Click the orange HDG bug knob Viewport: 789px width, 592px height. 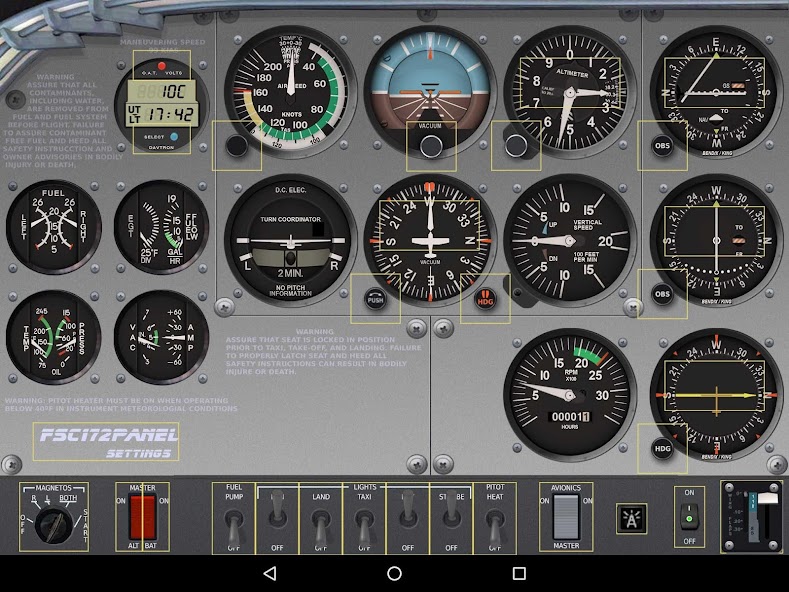485,299
